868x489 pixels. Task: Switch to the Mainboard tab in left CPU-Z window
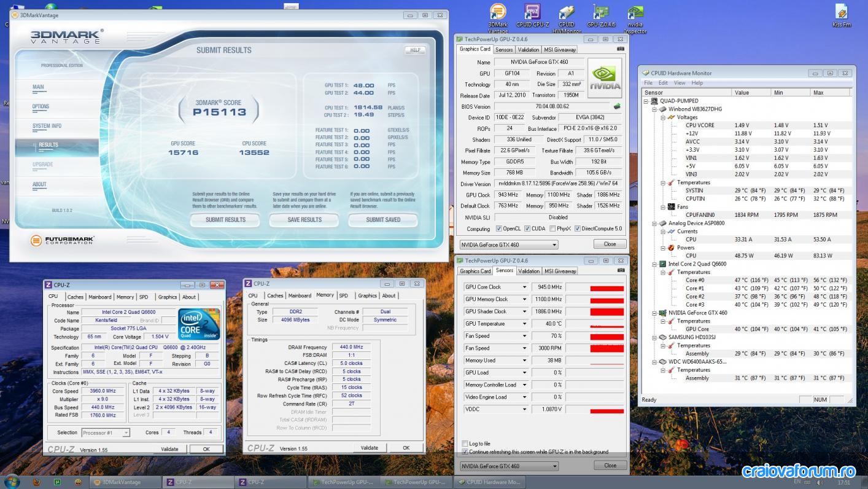click(100, 297)
